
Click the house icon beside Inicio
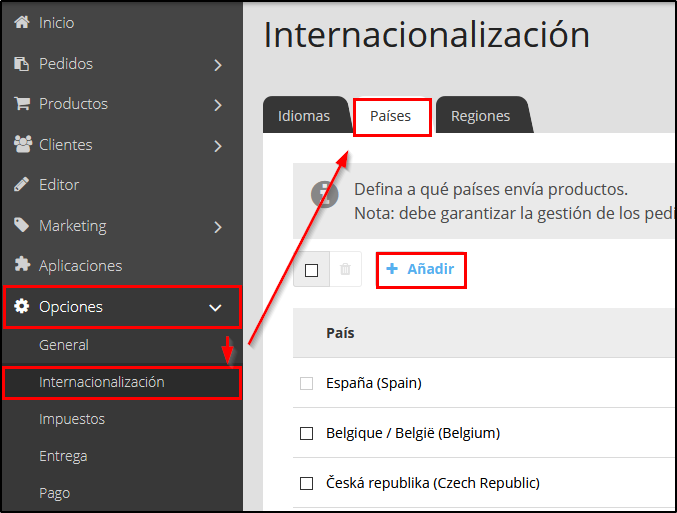pyautogui.click(x=22, y=22)
